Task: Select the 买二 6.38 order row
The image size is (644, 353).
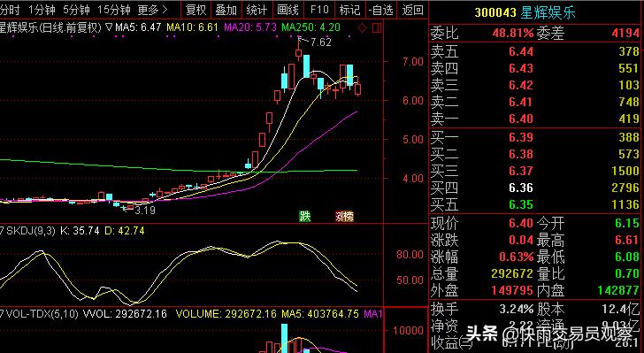Action: point(535,154)
